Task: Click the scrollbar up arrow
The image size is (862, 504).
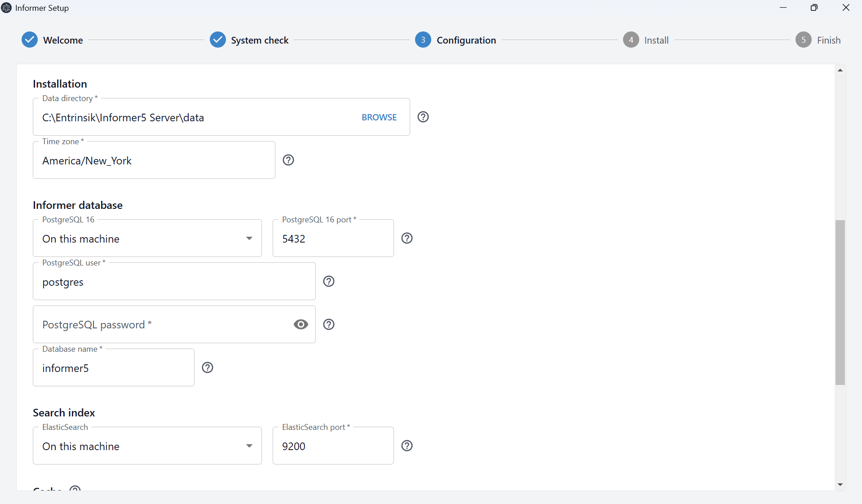Action: pos(840,71)
